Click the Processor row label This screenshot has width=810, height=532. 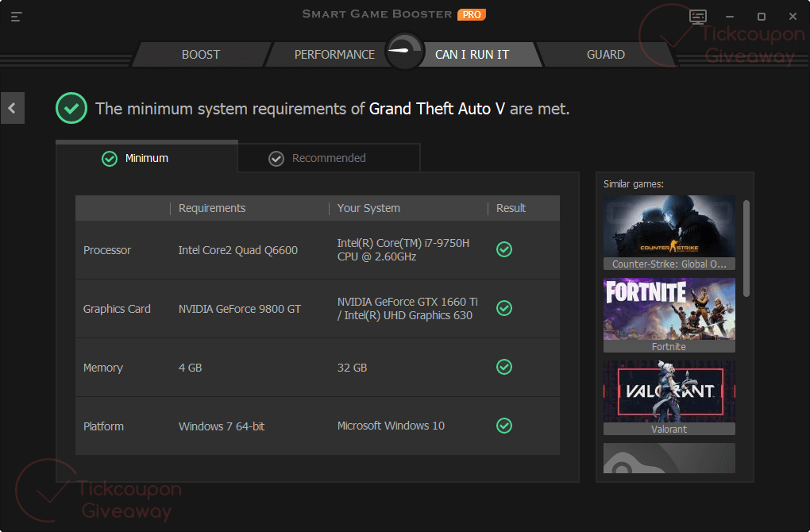(107, 250)
